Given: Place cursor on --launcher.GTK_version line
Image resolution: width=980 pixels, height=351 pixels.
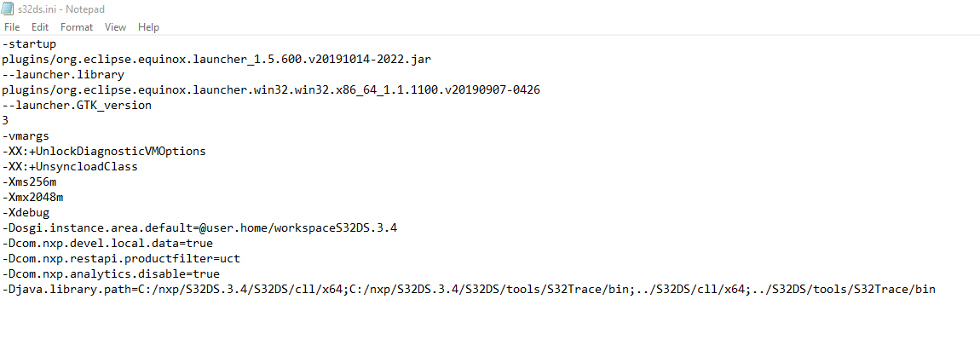Looking at the screenshot, I should pyautogui.click(x=77, y=106).
